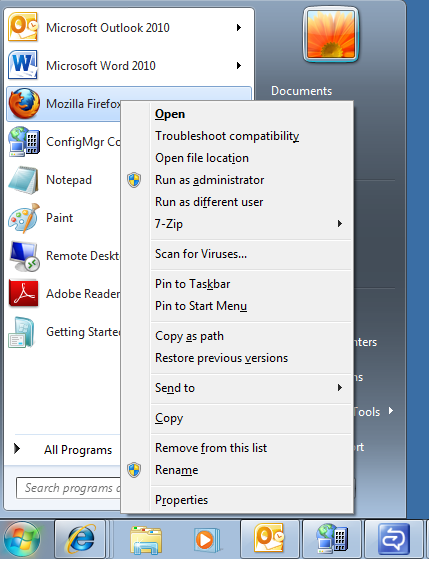This screenshot has width=429, height=561.
Task: Expand the Word 2010 jump list arrow
Action: click(239, 65)
